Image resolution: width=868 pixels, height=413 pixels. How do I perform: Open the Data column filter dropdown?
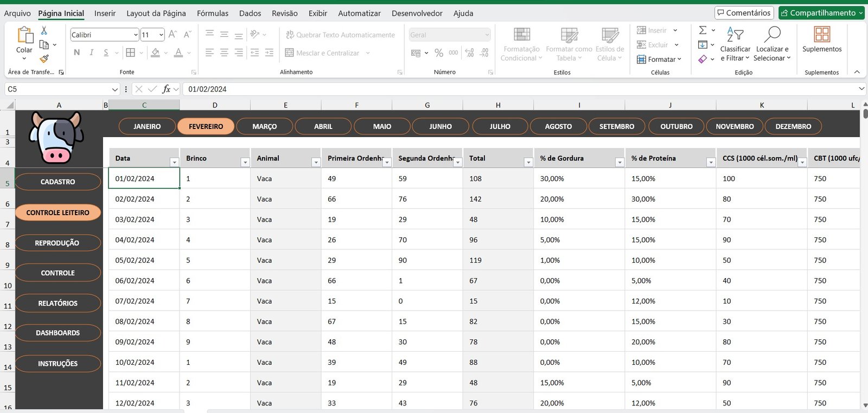(x=174, y=162)
